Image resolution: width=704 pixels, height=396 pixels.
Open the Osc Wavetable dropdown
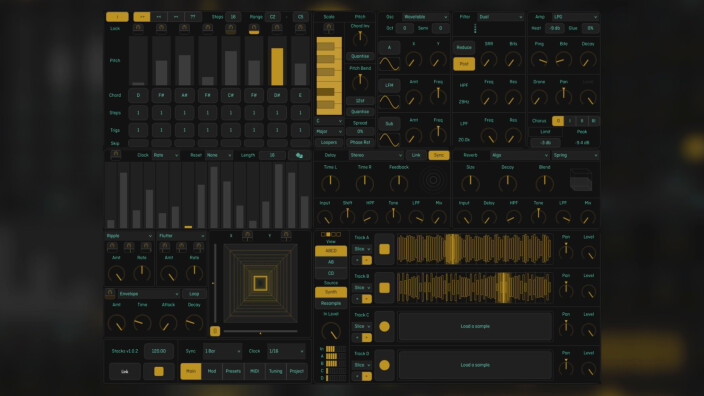click(x=425, y=17)
